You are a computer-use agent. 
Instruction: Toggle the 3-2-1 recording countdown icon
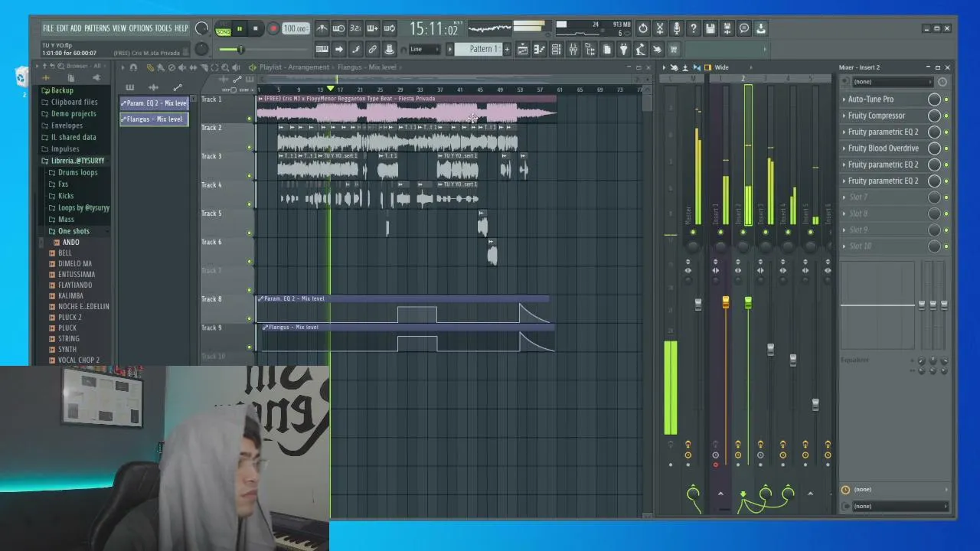click(x=355, y=28)
